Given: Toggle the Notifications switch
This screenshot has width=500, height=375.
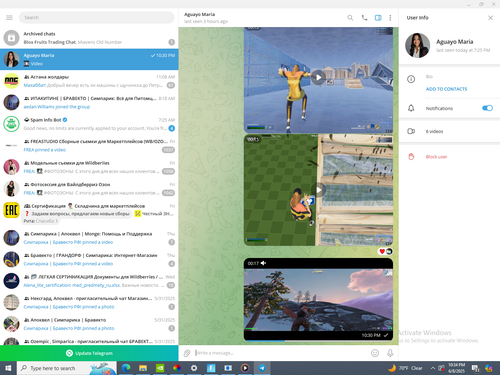Looking at the screenshot, I should click(x=487, y=108).
